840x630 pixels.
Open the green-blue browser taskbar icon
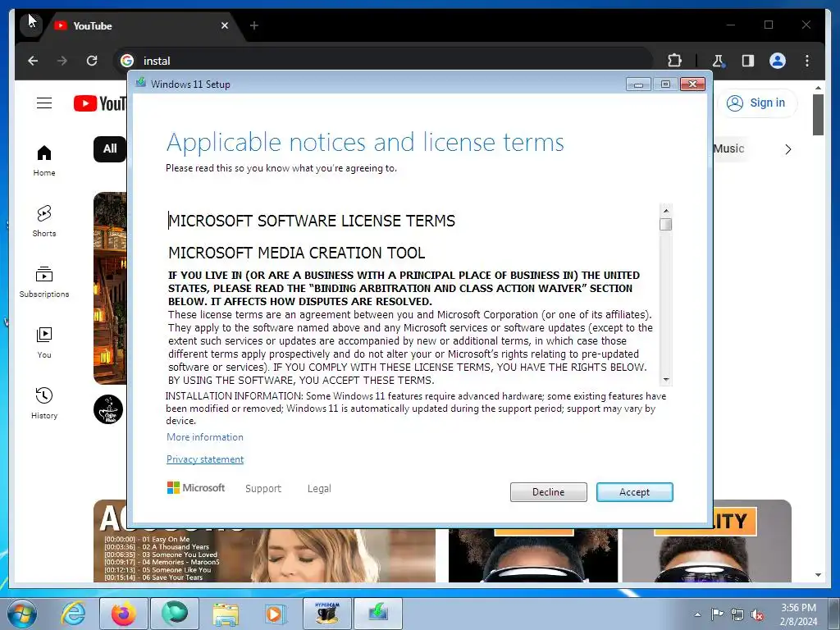(175, 614)
